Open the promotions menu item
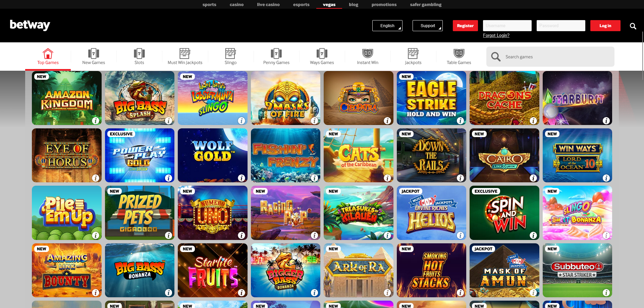The height and width of the screenshot is (308, 644). [384, 4]
